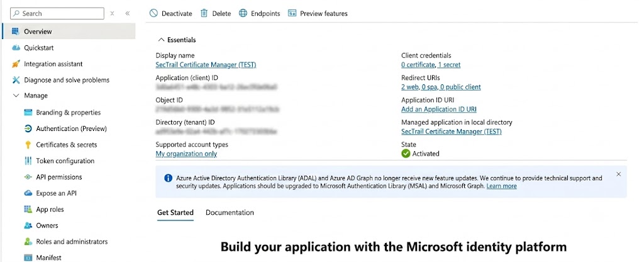Click the Token configuration bars icon
The height and width of the screenshot is (262, 644).
[x=28, y=161]
